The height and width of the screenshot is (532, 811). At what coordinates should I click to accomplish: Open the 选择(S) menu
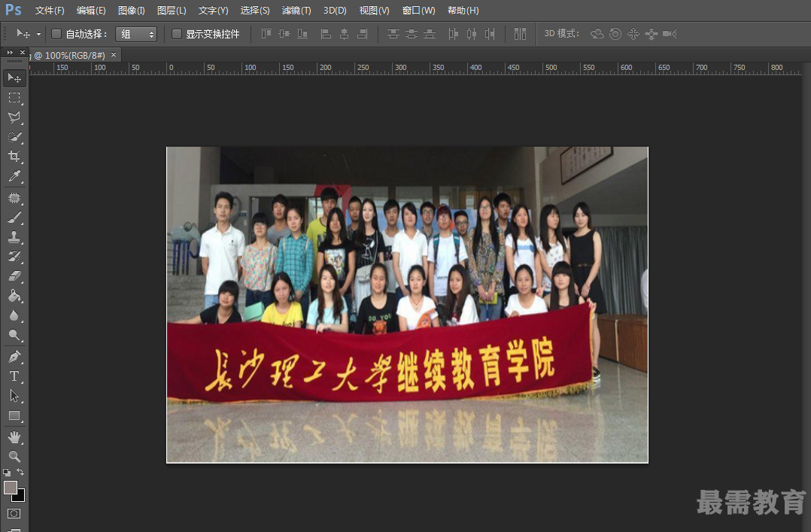coord(255,11)
